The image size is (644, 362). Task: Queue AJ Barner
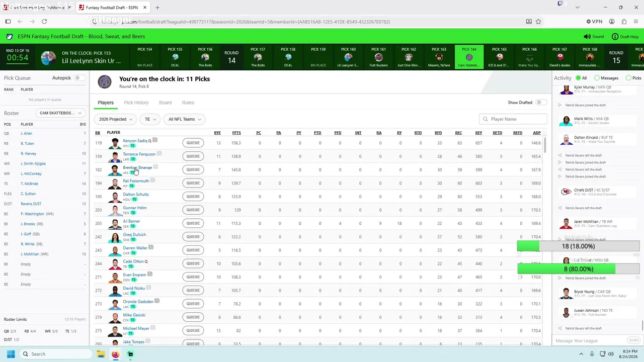[193, 223]
